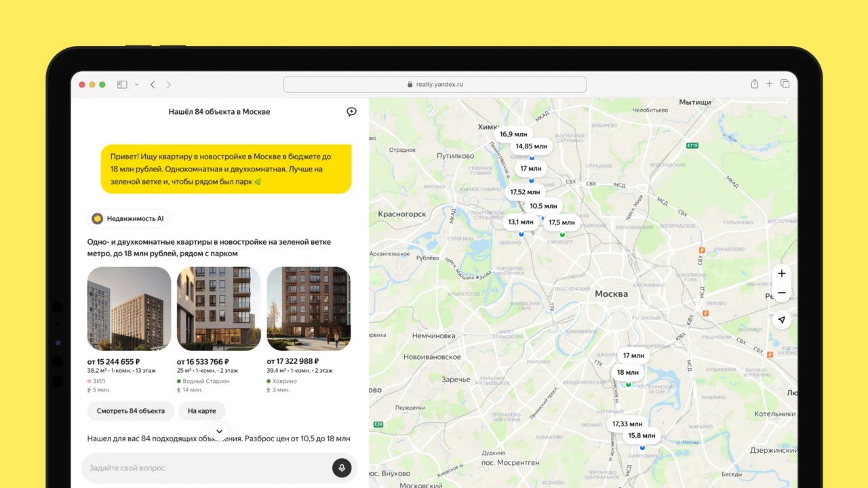Toggle the browser sidebar

(x=122, y=85)
